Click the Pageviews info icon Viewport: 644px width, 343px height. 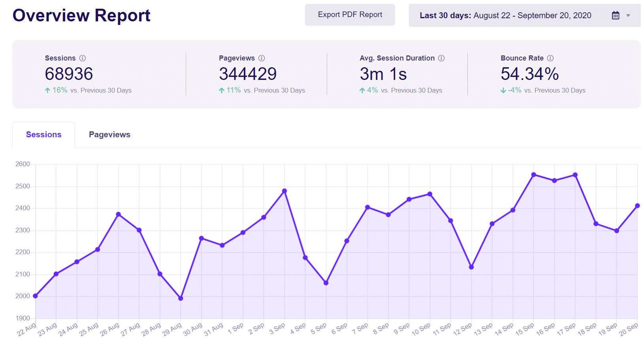pos(262,58)
